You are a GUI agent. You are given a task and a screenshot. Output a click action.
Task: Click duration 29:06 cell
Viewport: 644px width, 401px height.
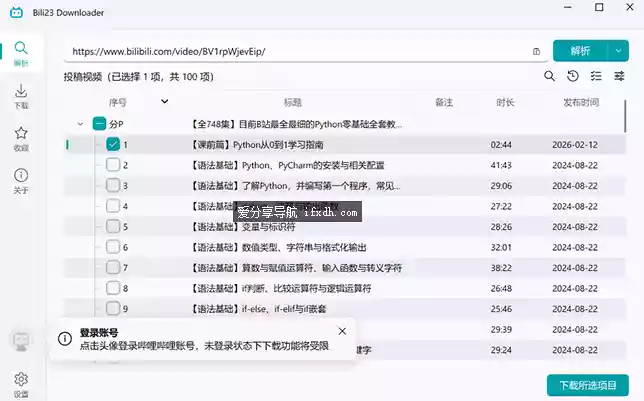(x=501, y=186)
